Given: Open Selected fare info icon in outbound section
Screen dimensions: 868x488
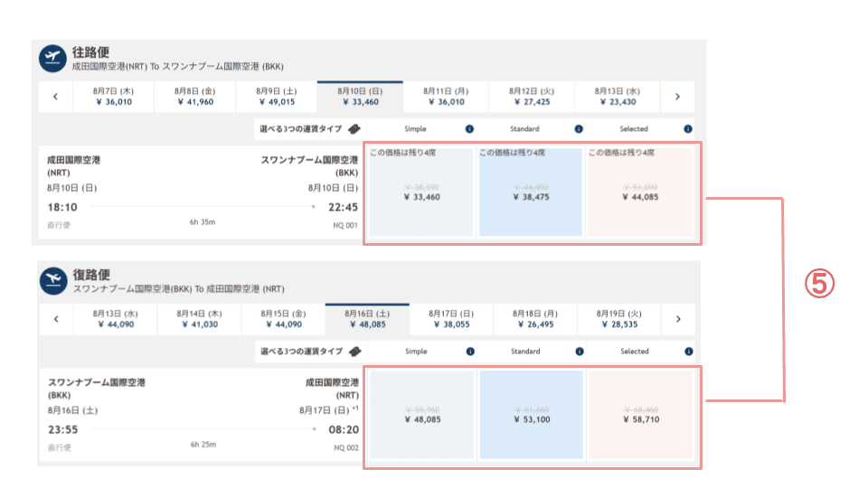Looking at the screenshot, I should tap(687, 129).
